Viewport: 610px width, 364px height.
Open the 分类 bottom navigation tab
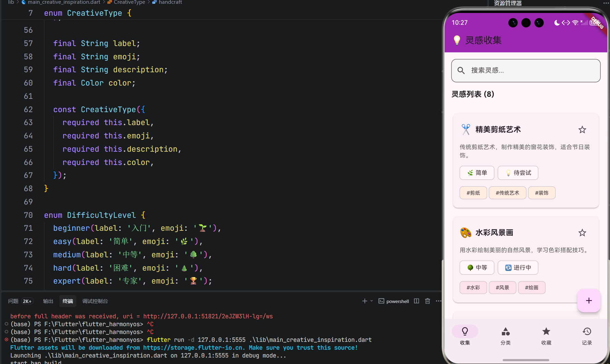[505, 335]
